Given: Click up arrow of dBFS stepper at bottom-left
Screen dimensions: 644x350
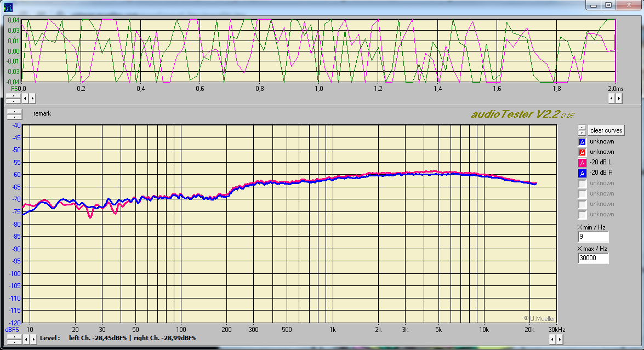Looking at the screenshot, I should tap(13, 336).
